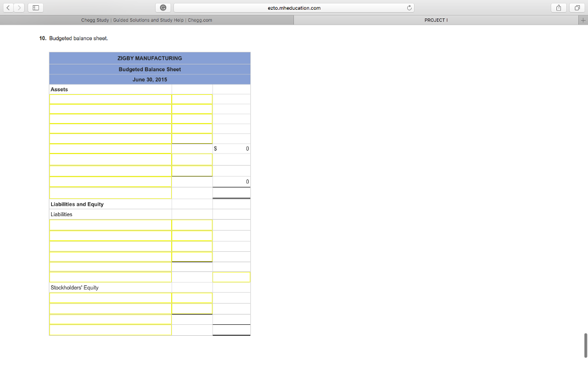Click the 'ZIGBY MANUFACTURING' table header
Screen dimensions: 588x368
coord(150,58)
